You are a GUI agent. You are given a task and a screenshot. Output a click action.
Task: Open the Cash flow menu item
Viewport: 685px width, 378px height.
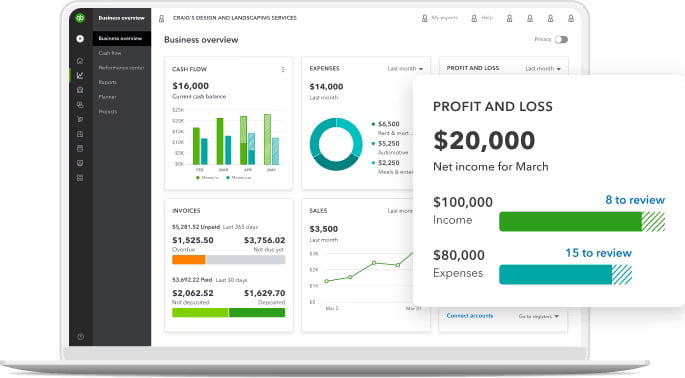click(x=110, y=53)
